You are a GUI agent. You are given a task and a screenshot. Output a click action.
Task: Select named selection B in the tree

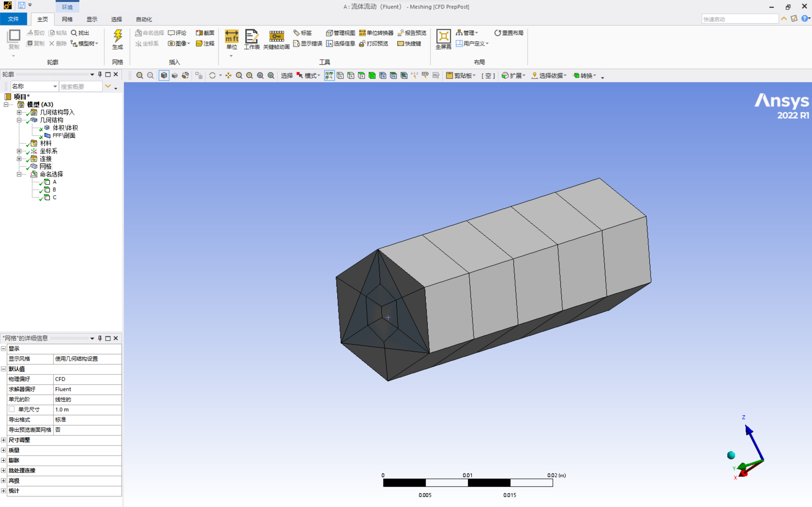pos(54,190)
